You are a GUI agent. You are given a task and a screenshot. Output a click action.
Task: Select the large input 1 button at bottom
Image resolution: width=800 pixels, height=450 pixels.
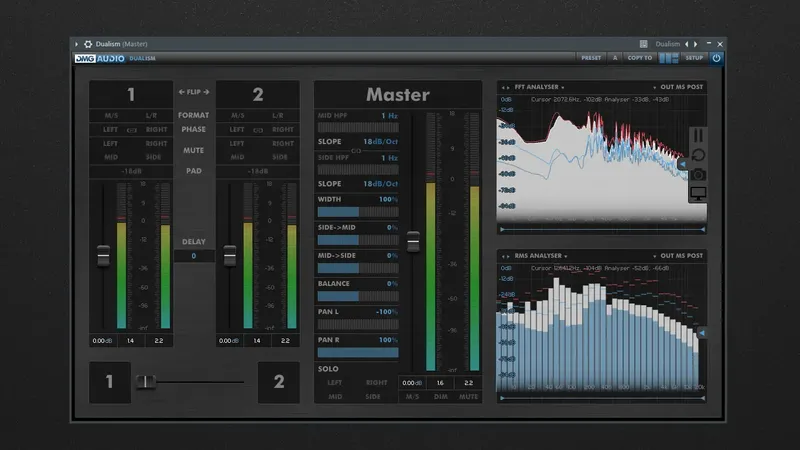point(110,382)
